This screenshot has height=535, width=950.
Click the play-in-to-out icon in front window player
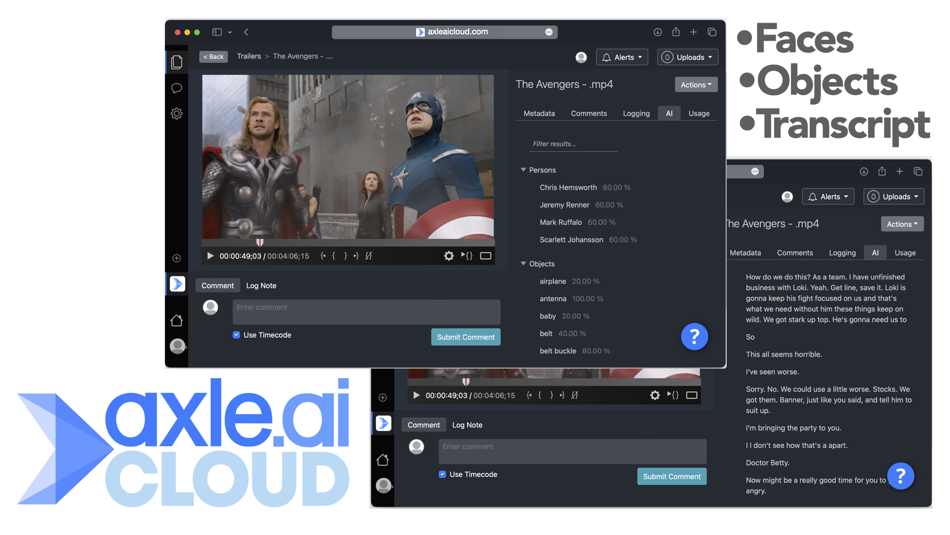(x=467, y=256)
